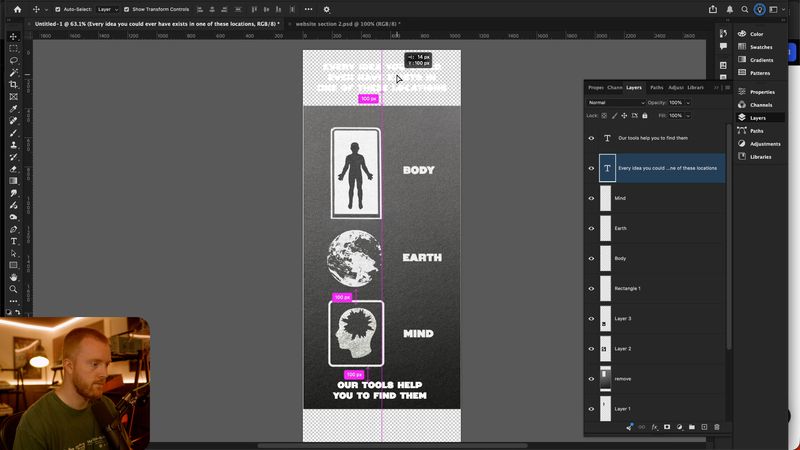Add a layer mask

click(x=667, y=427)
